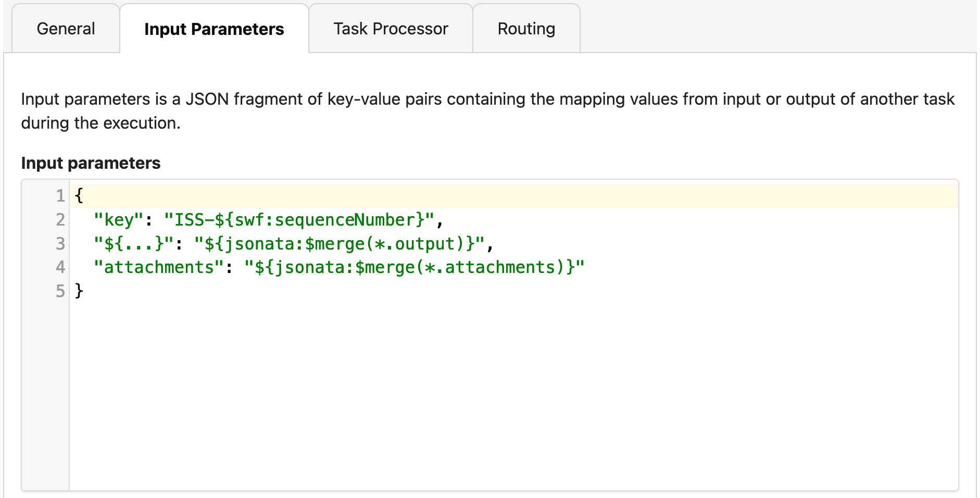Click line number 2 in the gutter
This screenshot has width=980, height=498.
tap(60, 220)
